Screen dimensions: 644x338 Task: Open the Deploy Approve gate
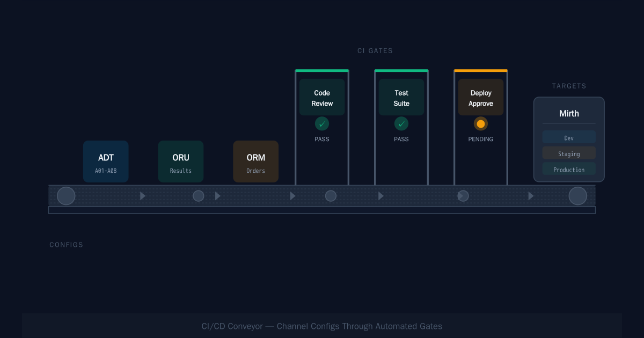(481, 97)
